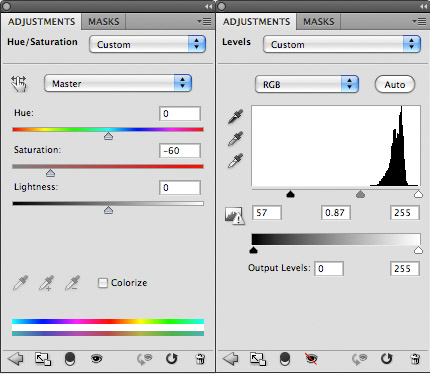
Task: Open the Master color range dropdown
Action: (x=118, y=83)
